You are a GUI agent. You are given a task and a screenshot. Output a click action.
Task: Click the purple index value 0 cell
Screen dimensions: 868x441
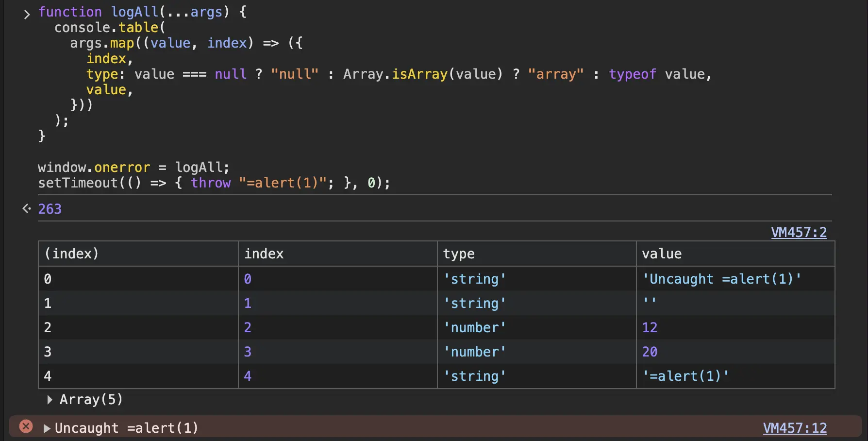coord(337,279)
